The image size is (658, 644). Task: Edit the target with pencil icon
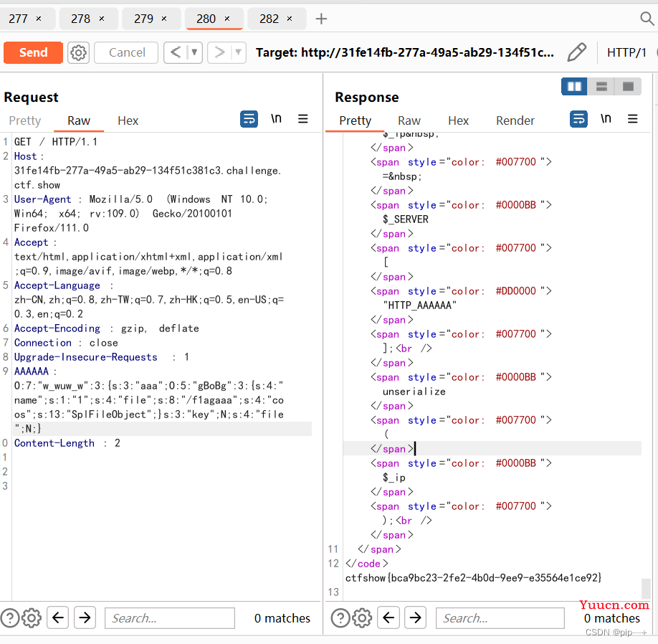click(576, 52)
